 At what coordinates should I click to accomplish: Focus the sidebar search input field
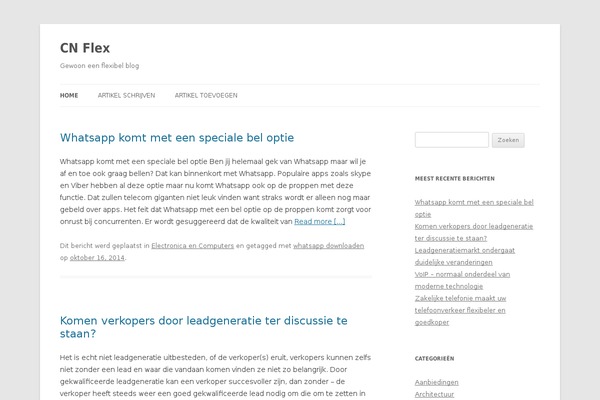click(x=452, y=140)
